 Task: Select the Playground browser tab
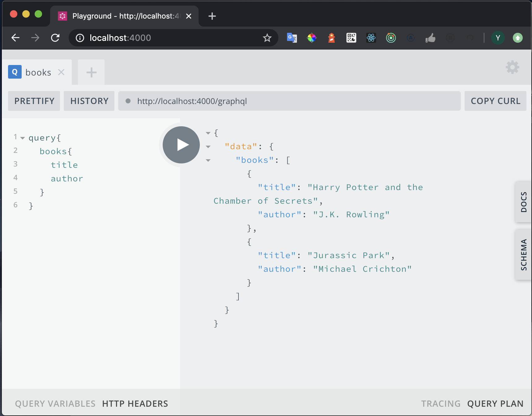124,16
